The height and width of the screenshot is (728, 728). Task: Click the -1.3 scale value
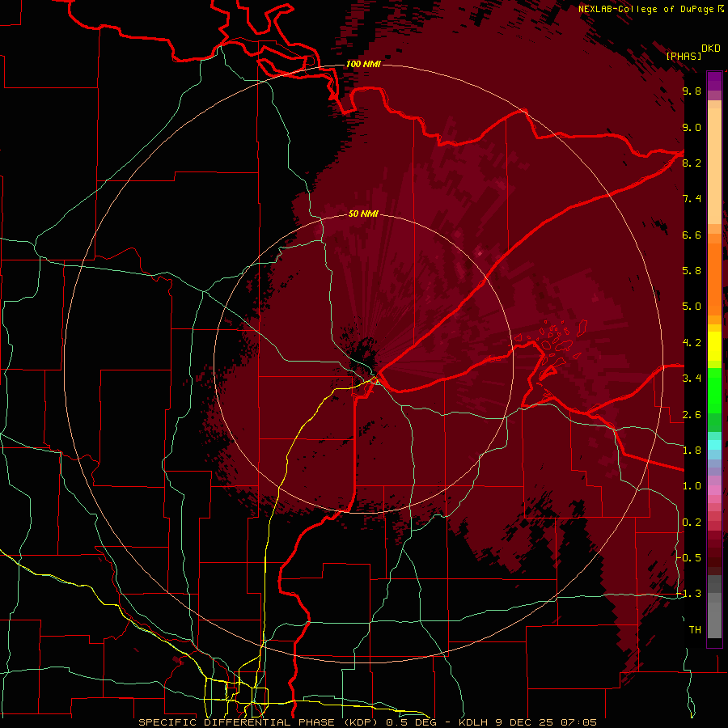point(688,594)
